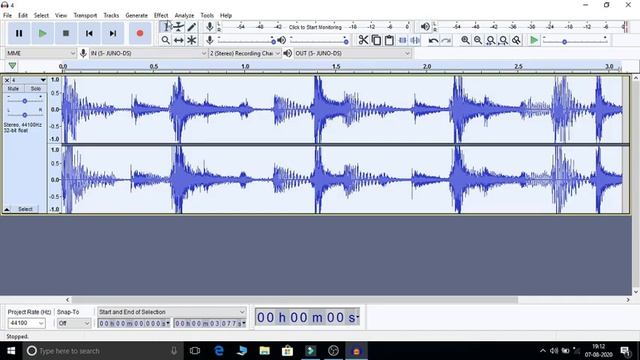Screen dimensions: 640x360
Task: Click the Silence audio icon
Action: pos(415,40)
